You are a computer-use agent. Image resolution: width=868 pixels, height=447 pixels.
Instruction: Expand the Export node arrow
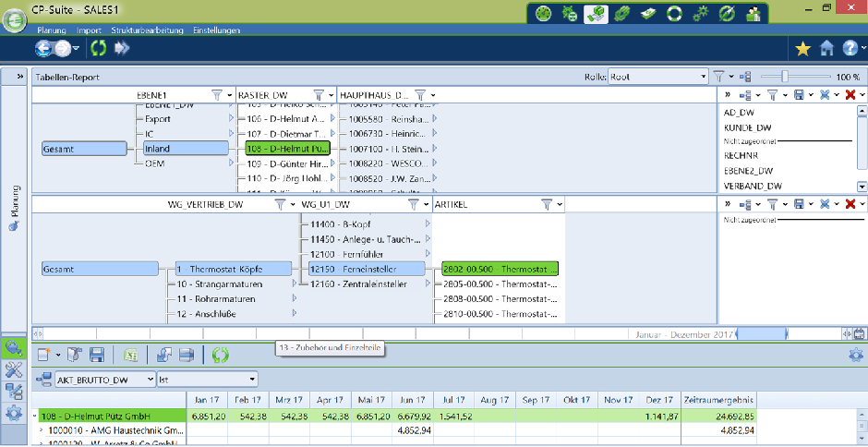232,118
